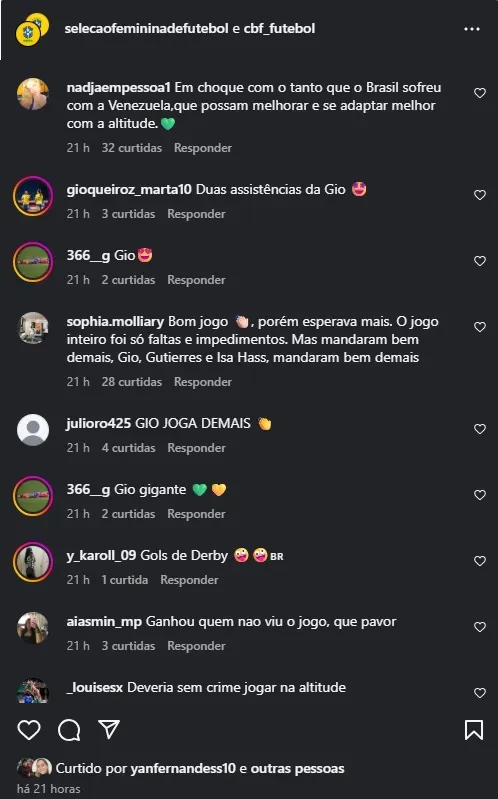498x799 pixels.
Task: Like _louisesx's comment heart
Action: [480, 693]
